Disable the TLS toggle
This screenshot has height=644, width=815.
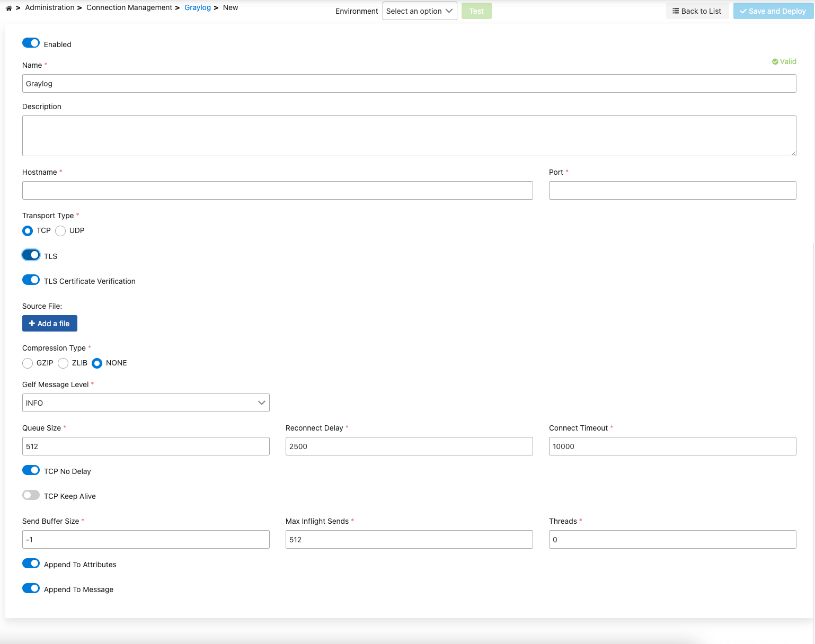[x=31, y=255]
